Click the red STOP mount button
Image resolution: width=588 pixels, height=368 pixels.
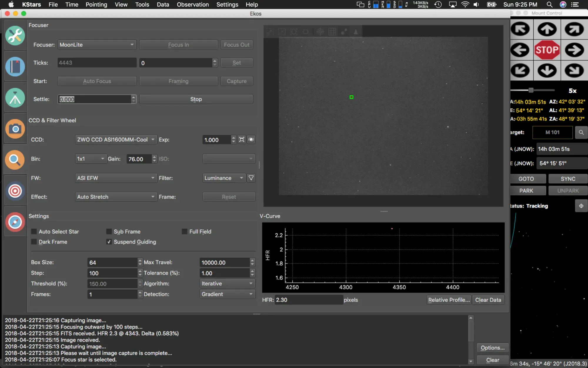(x=547, y=50)
